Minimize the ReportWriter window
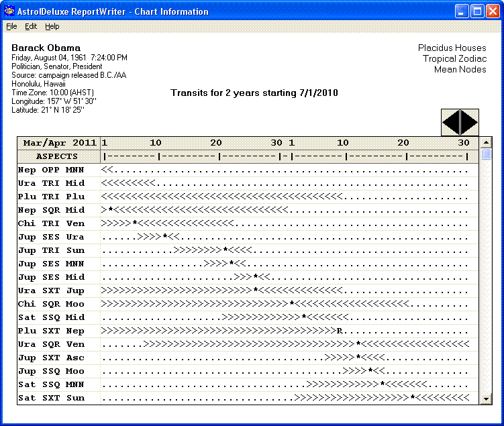504x426 pixels. [x=462, y=11]
